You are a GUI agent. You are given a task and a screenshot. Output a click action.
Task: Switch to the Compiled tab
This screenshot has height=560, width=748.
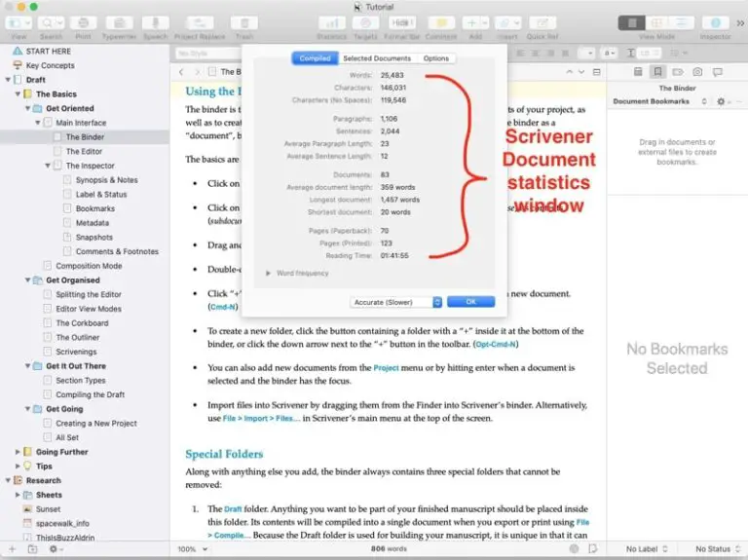[x=315, y=58]
